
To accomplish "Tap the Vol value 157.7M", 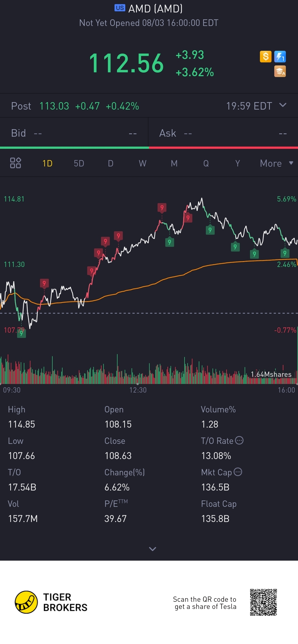I will (23, 519).
